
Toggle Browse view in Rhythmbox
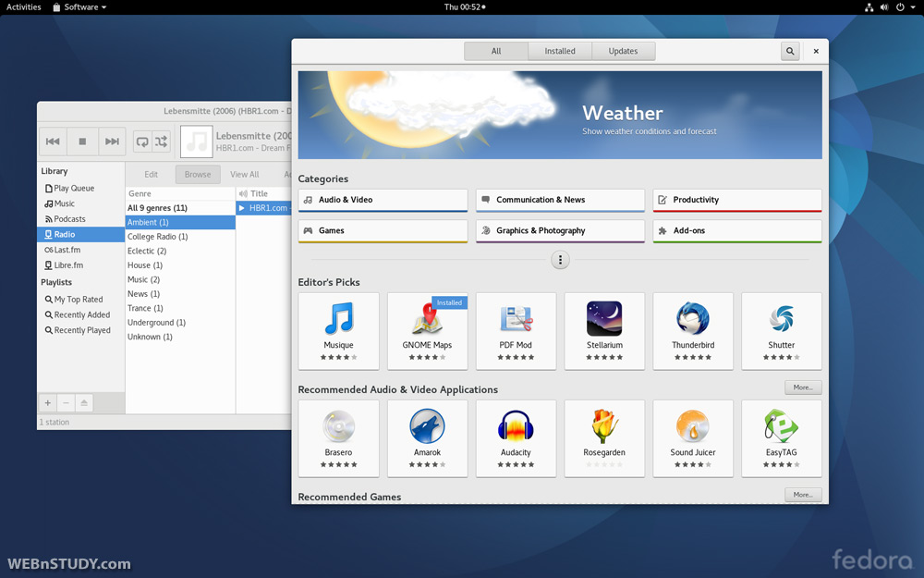pos(198,175)
